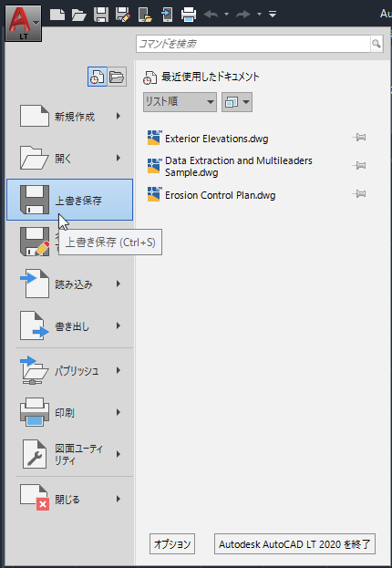Open Redo history dropdown arrow

(x=259, y=15)
